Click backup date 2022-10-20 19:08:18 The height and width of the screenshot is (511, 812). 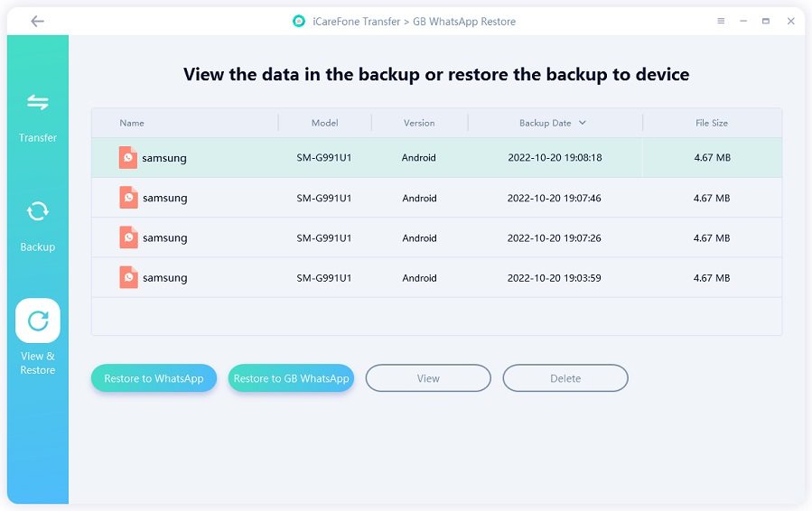[x=555, y=157]
